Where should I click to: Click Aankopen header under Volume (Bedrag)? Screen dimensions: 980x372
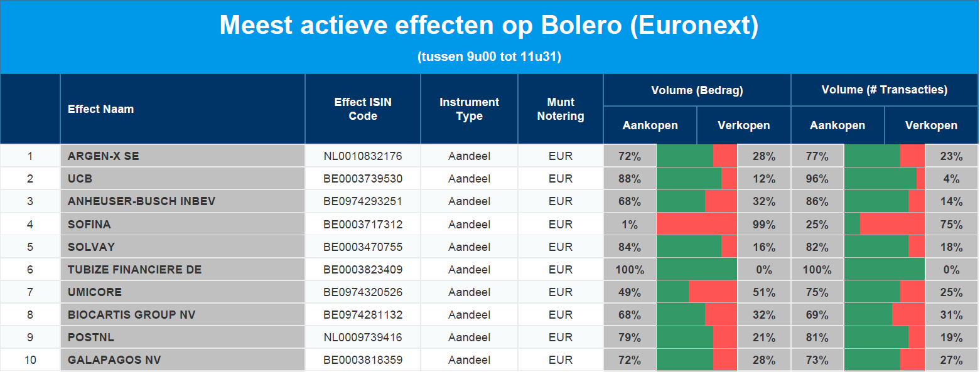point(650,125)
